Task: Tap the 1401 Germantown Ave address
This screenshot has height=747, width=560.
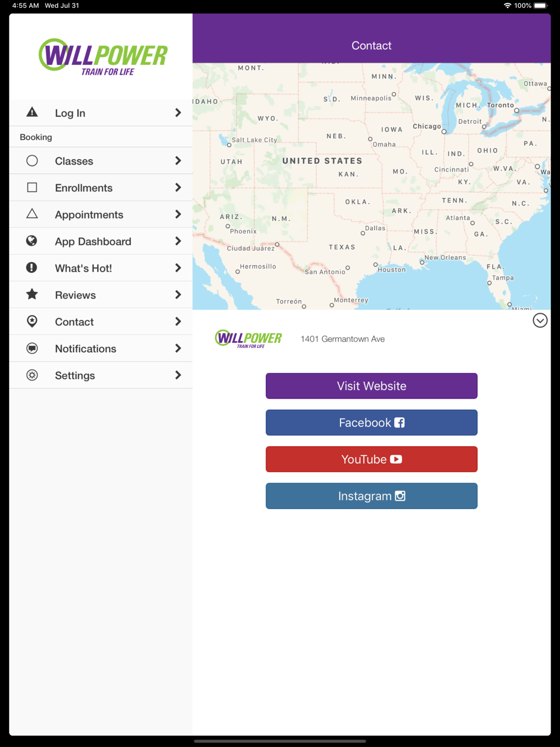Action: click(x=343, y=339)
